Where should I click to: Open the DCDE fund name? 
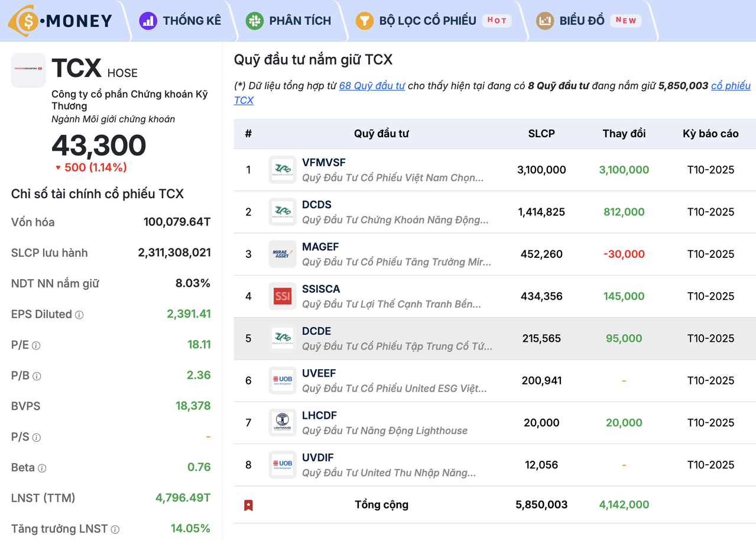point(316,331)
